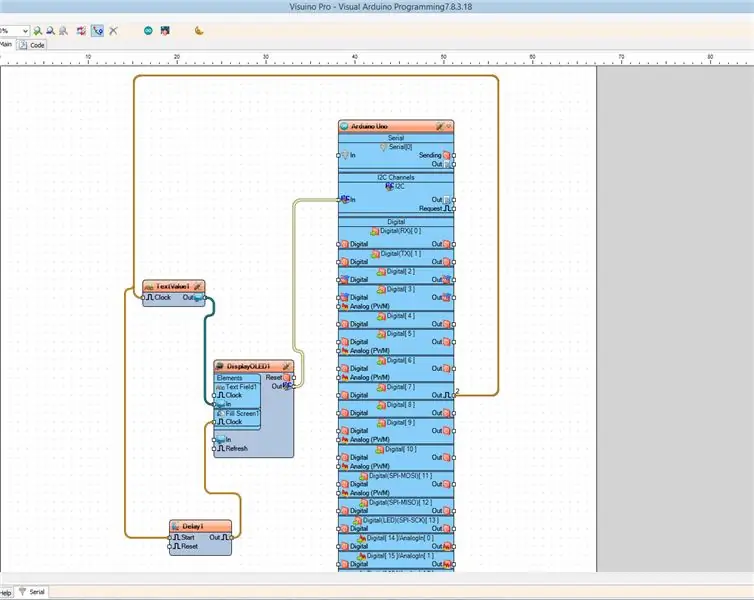Click the Clock input pin of TextValue1
The height and width of the screenshot is (600, 754).
143,298
